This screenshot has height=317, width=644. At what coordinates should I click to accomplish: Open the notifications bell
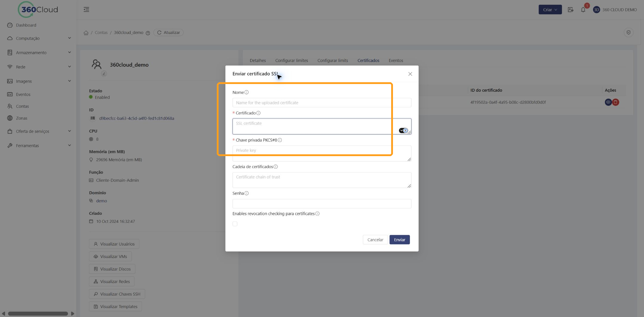[583, 10]
